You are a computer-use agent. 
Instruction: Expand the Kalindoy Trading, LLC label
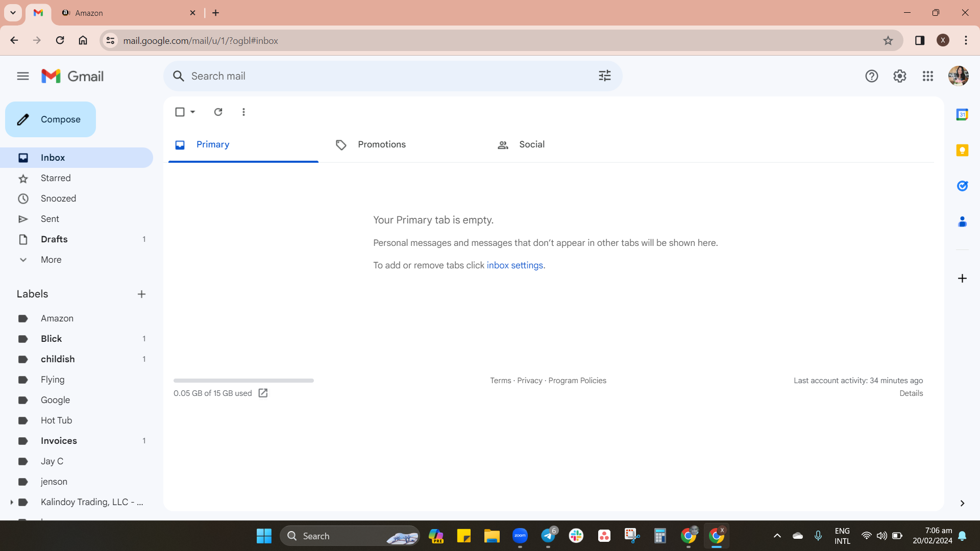(x=11, y=502)
